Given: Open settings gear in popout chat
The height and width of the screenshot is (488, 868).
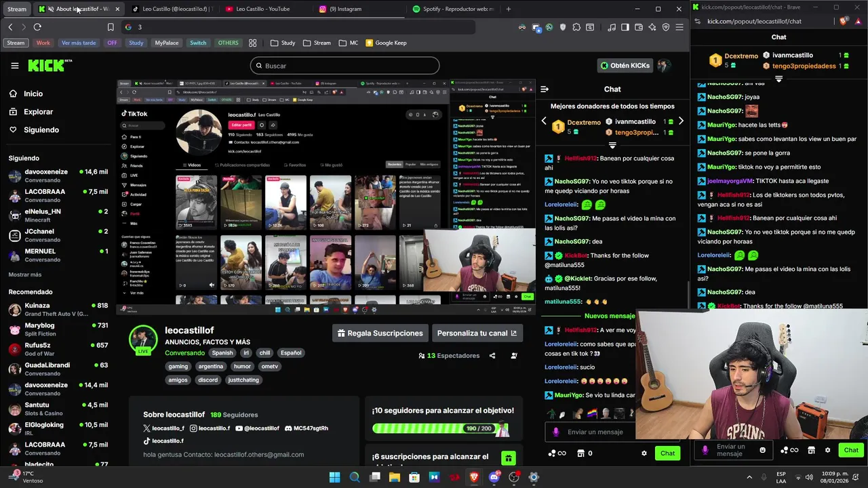Looking at the screenshot, I should click(x=827, y=450).
